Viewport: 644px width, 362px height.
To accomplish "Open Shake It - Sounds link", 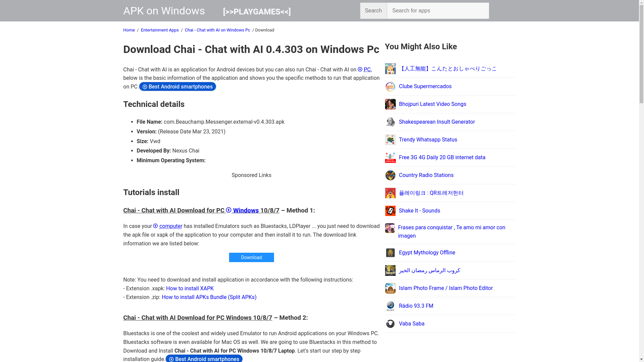I will (x=419, y=211).
